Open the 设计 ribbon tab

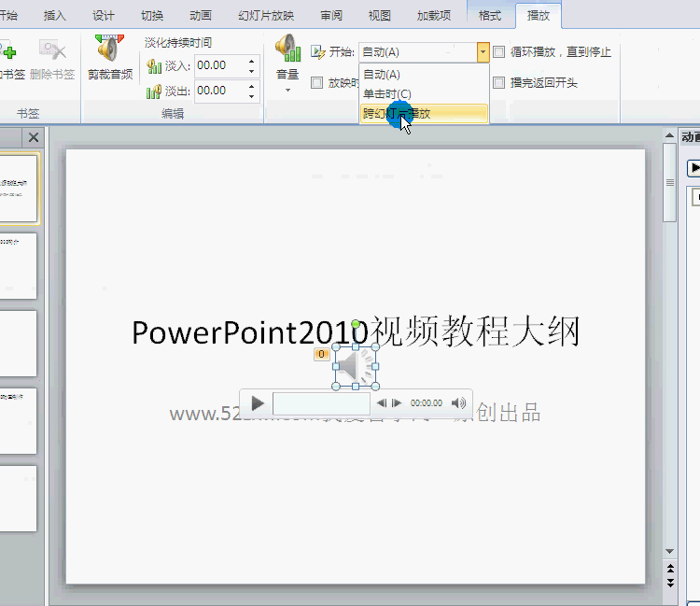[x=103, y=16]
